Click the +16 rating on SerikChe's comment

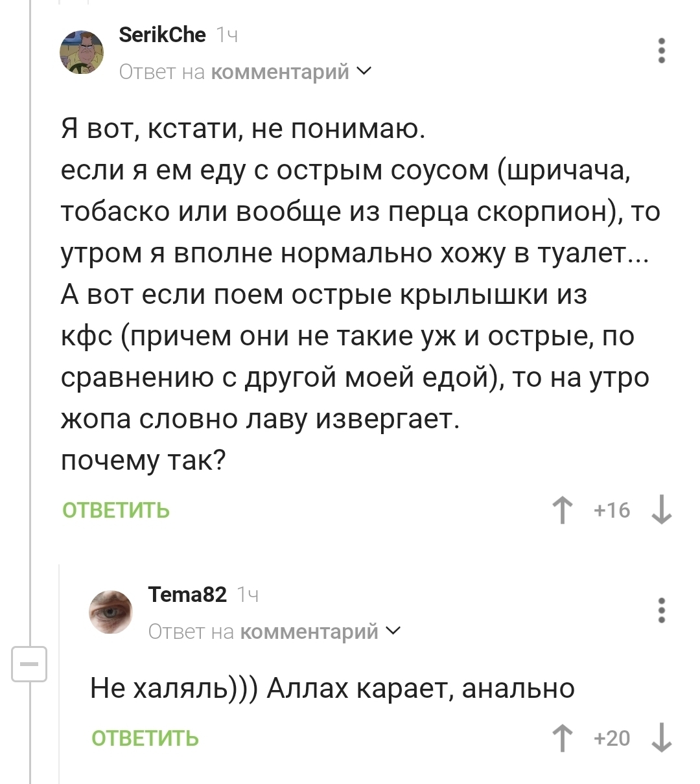(x=612, y=510)
